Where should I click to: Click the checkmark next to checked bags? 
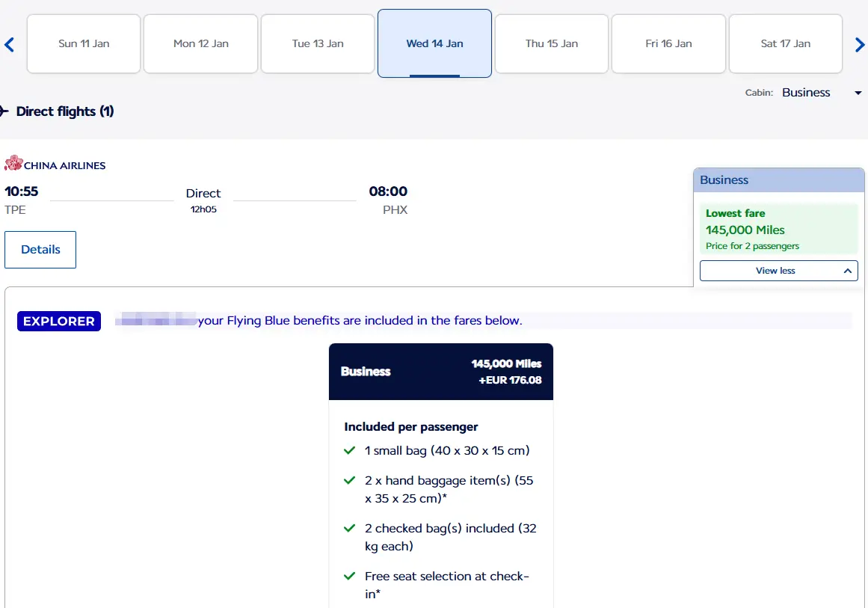click(349, 528)
